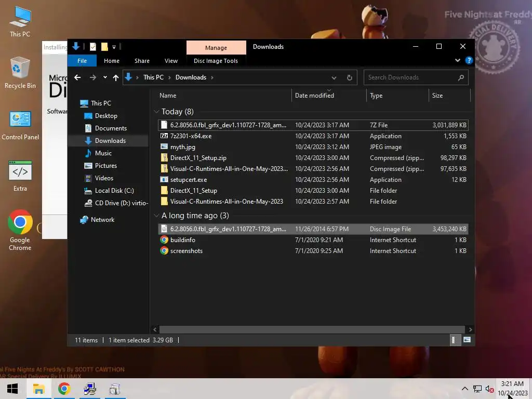Refresh the Downloads folder view
This screenshot has height=399, width=532.
coord(350,78)
